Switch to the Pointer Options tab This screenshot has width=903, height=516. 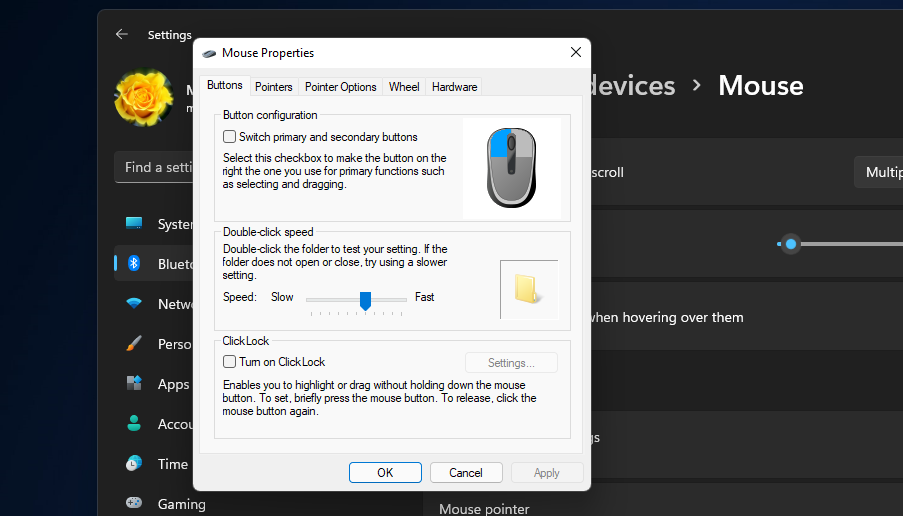[340, 87]
